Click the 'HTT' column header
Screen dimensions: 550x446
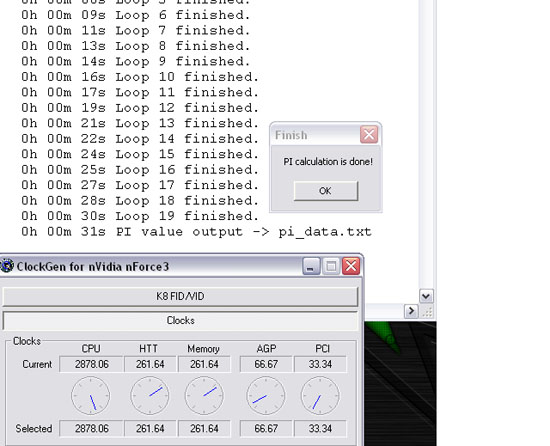click(x=148, y=349)
